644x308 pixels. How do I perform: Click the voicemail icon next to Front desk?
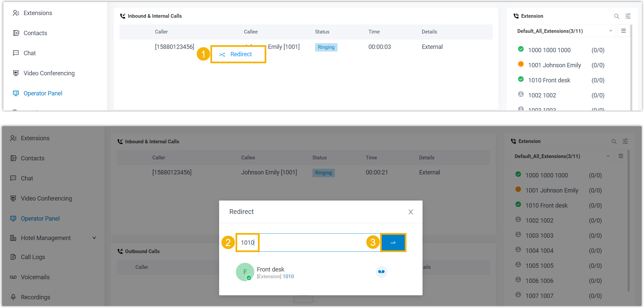tap(381, 272)
